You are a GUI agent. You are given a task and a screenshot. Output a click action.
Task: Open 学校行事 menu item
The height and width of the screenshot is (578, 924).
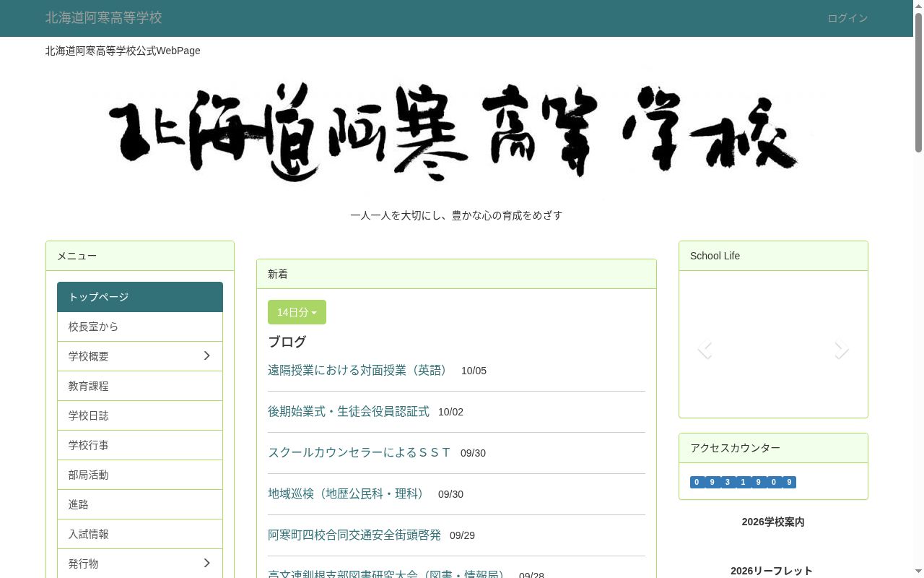point(140,445)
